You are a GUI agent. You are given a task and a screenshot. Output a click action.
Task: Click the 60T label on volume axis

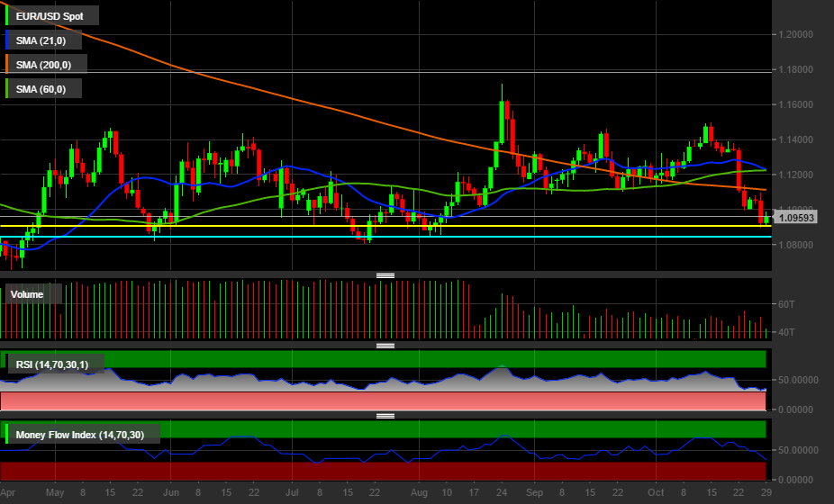(x=787, y=305)
